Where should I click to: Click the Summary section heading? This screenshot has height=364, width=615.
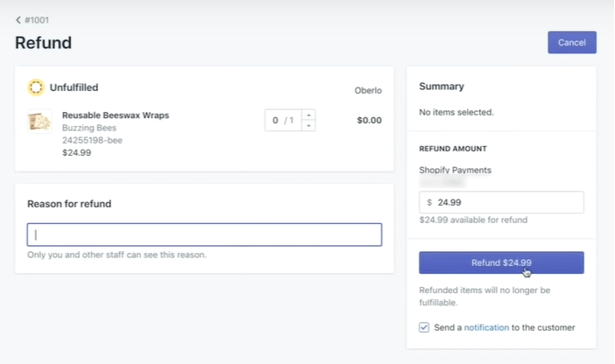tap(442, 87)
